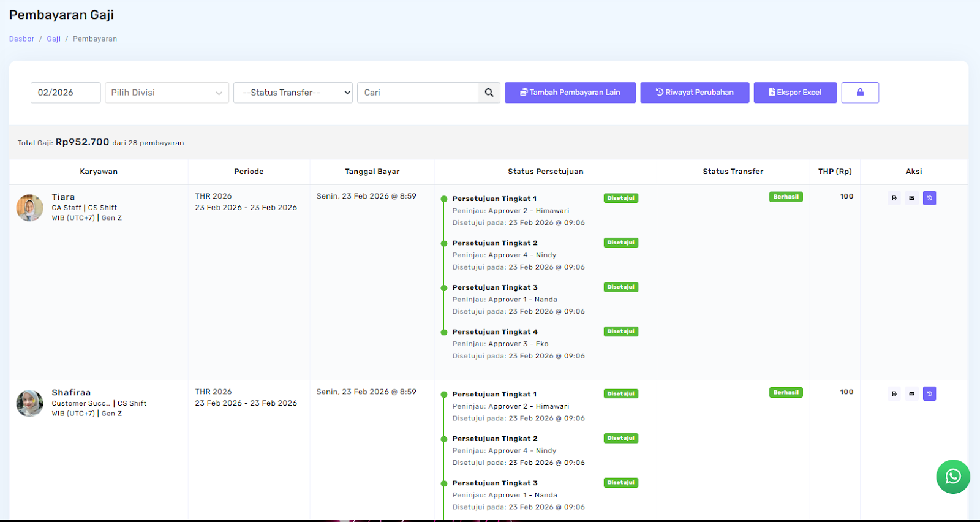This screenshot has height=522, width=980.
Task: Click the print icon in Tiara's row
Action: [894, 198]
